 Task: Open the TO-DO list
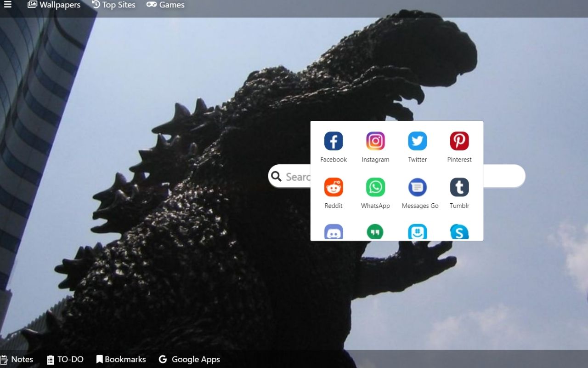65,359
